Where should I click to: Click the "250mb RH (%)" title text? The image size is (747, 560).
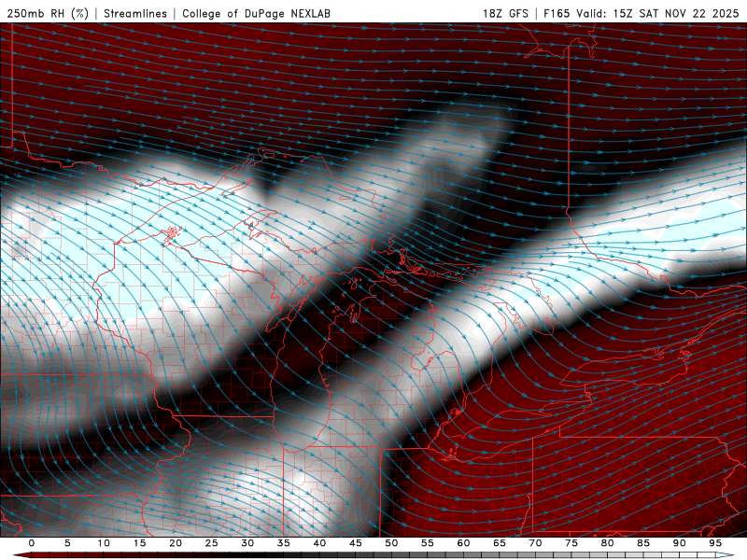(x=48, y=13)
